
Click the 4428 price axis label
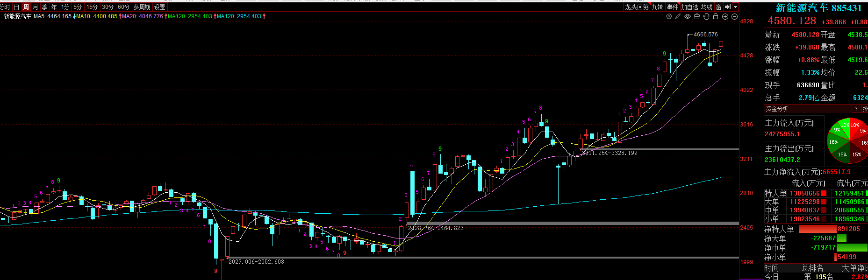tap(746, 56)
